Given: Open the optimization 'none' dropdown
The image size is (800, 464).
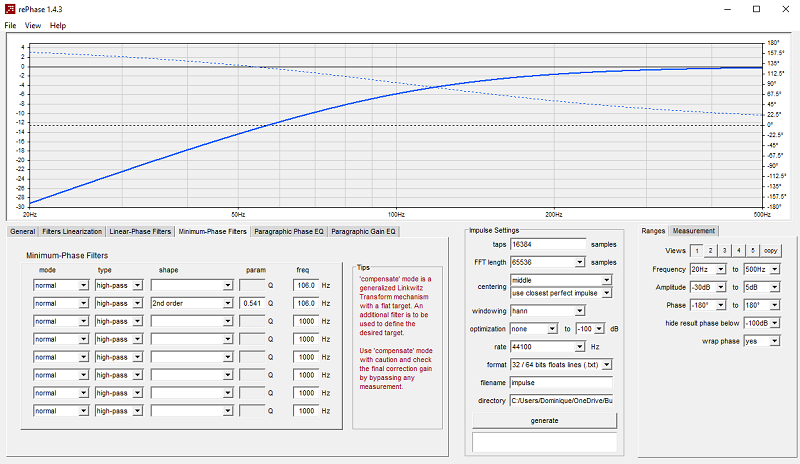Looking at the screenshot, I should point(534,329).
